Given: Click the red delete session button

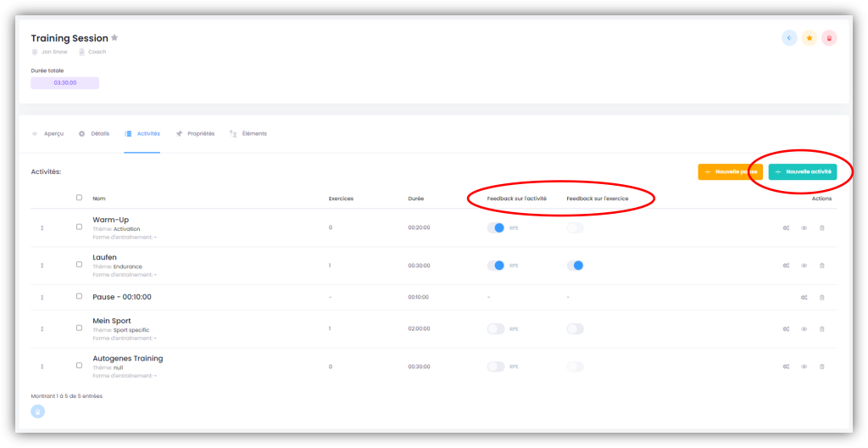Looking at the screenshot, I should 829,38.
